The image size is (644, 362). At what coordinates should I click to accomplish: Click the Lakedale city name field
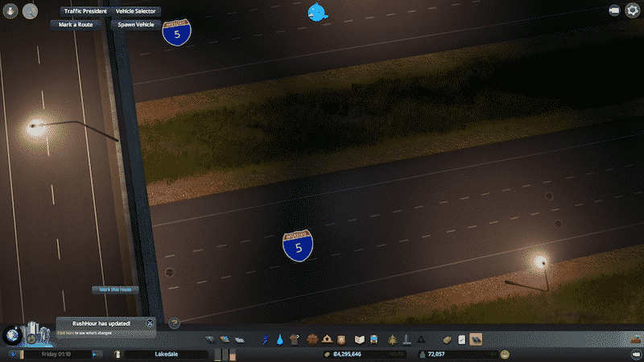[164, 354]
